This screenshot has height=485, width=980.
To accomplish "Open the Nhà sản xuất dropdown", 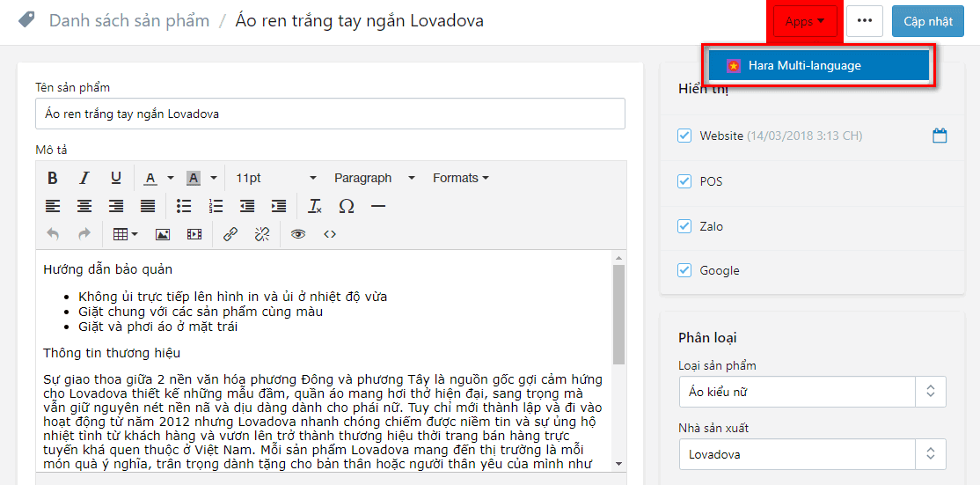I will click(x=812, y=455).
